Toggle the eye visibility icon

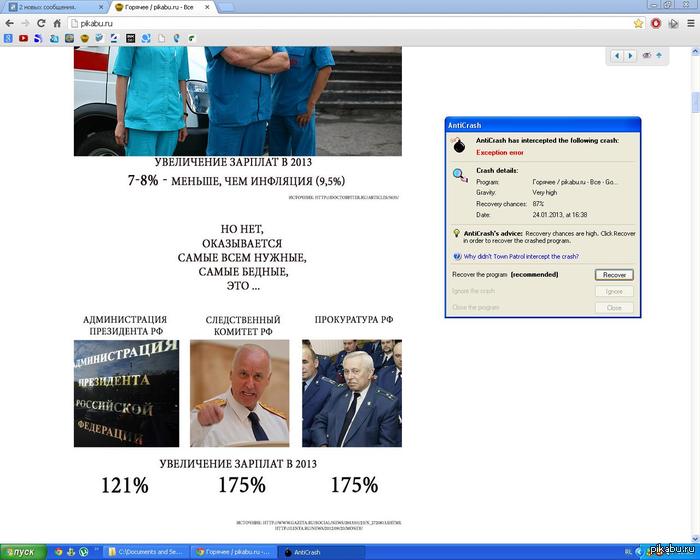[x=647, y=56]
